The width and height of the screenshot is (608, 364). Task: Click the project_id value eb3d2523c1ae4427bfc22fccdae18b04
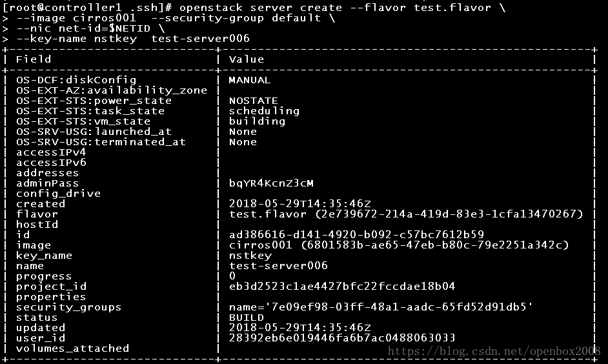pos(342,287)
